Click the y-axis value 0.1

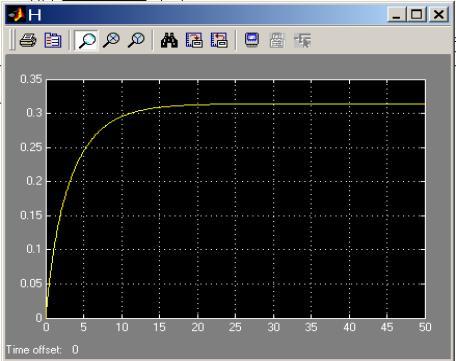point(35,249)
